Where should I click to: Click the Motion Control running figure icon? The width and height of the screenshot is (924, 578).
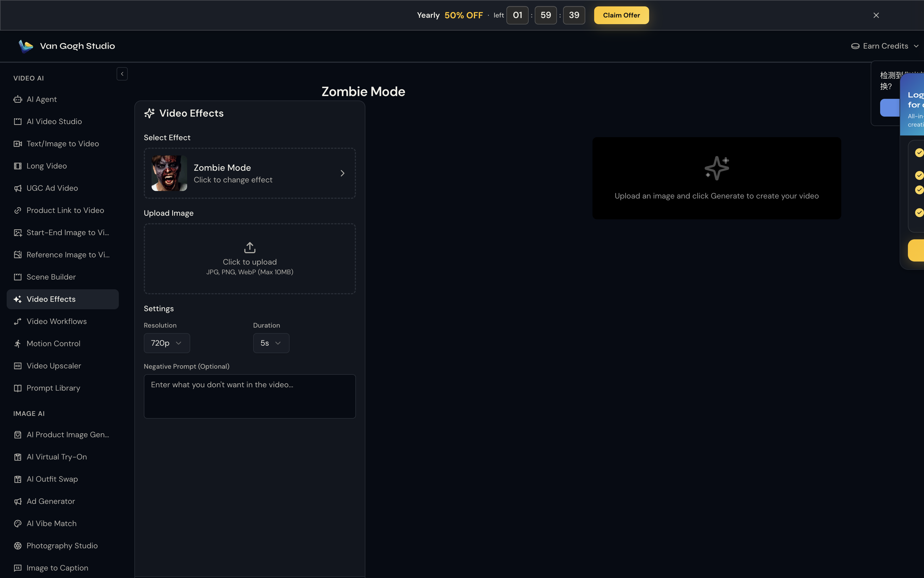[17, 344]
